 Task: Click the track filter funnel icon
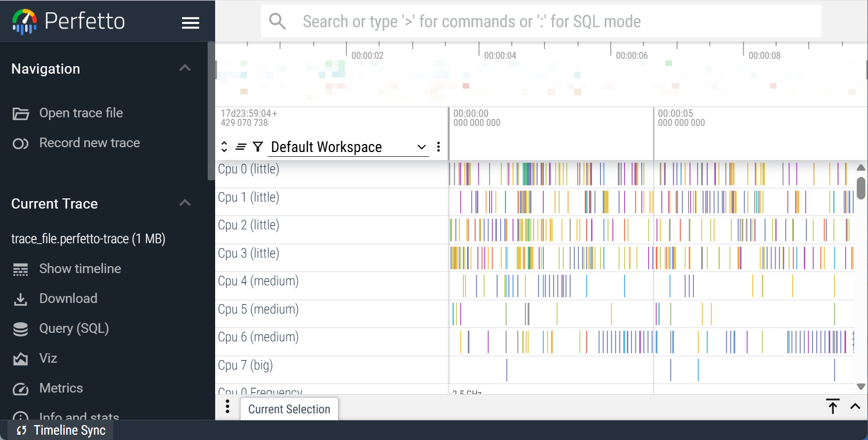click(258, 147)
